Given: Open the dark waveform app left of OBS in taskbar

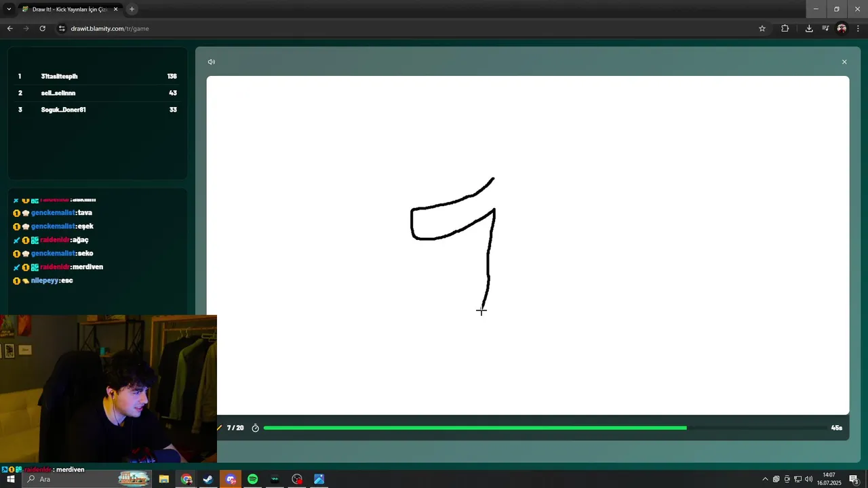Looking at the screenshot, I should coord(275,479).
